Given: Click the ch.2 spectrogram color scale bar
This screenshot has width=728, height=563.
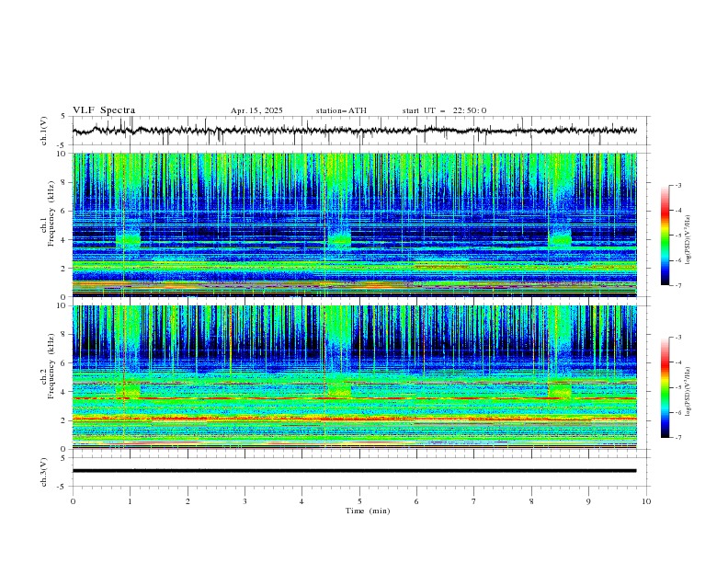Looking at the screenshot, I should pos(665,387).
